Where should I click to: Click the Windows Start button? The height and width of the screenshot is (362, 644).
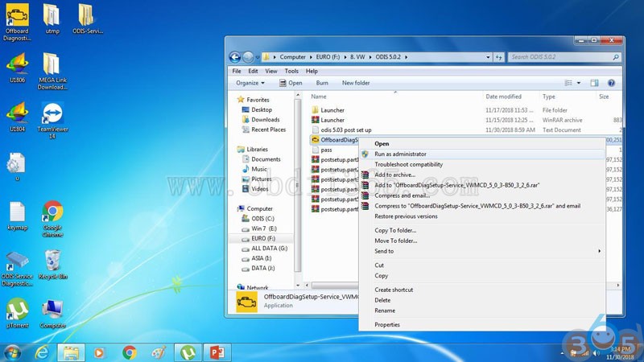(x=12, y=352)
